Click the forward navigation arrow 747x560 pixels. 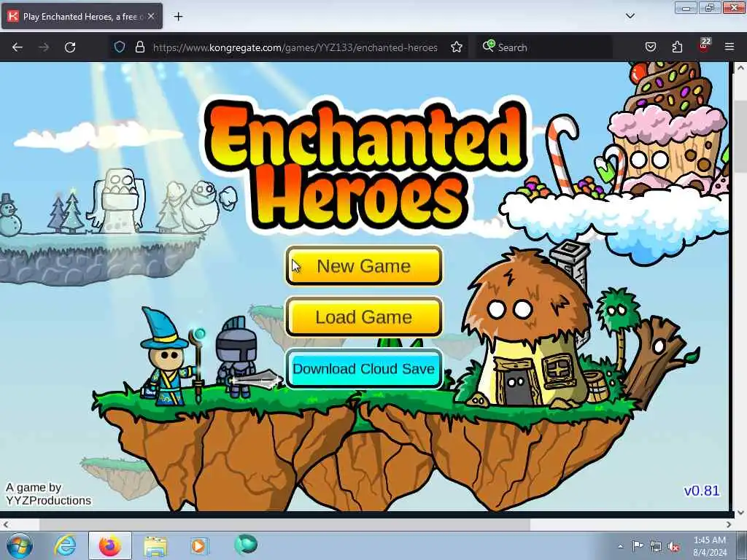[44, 47]
